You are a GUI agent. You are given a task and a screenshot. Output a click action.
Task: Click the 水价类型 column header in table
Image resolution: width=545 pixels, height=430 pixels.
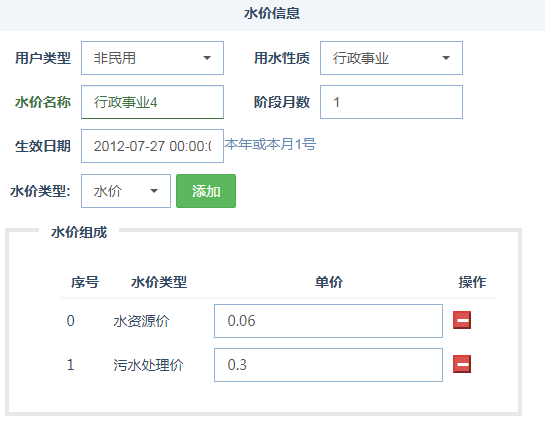pyautogui.click(x=159, y=282)
